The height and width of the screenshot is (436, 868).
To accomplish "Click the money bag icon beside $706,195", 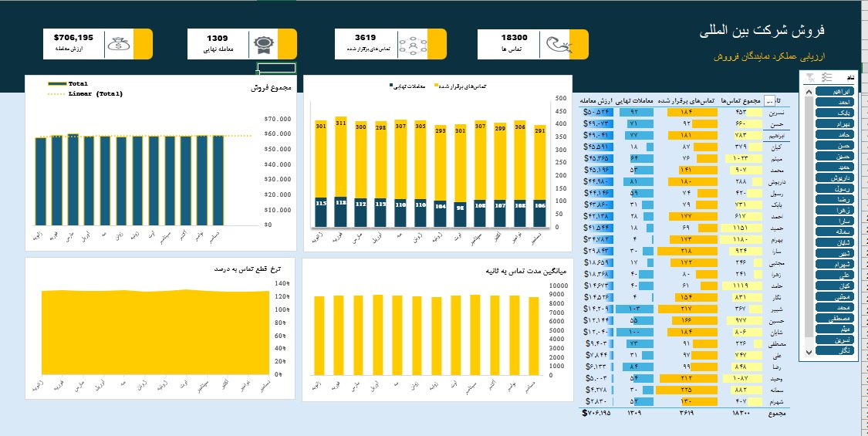I will 119,44.
